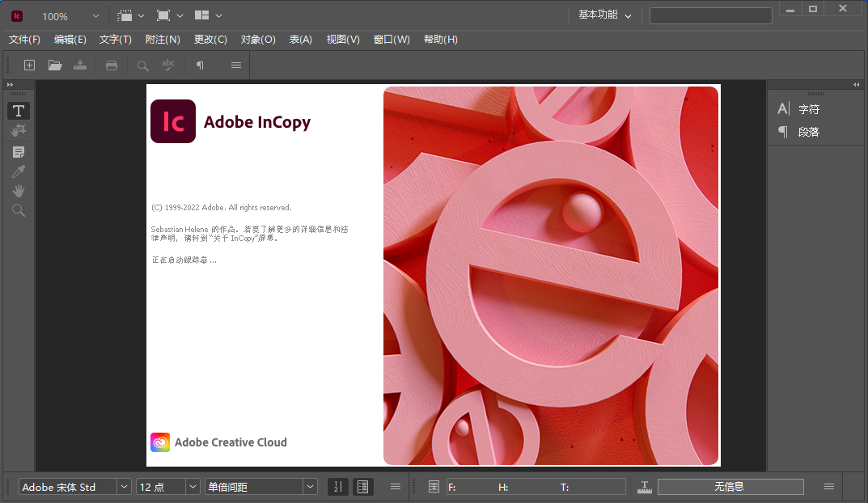Open the zoom level 100% dropdown
This screenshot has width=868, height=503.
coord(95,16)
